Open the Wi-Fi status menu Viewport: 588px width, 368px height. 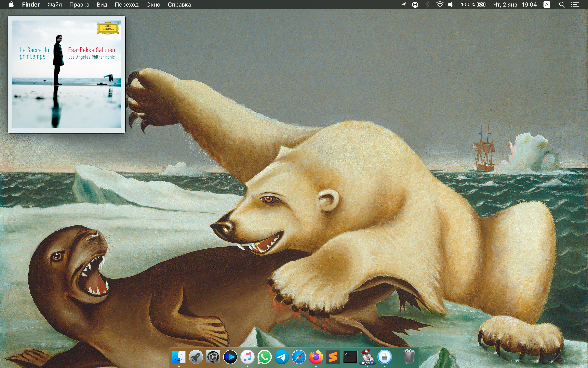click(440, 4)
